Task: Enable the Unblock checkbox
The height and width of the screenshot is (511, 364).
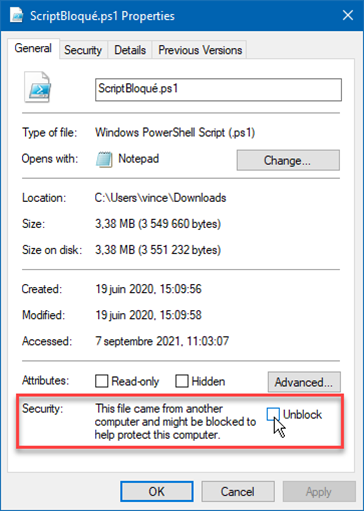Action: click(x=273, y=414)
